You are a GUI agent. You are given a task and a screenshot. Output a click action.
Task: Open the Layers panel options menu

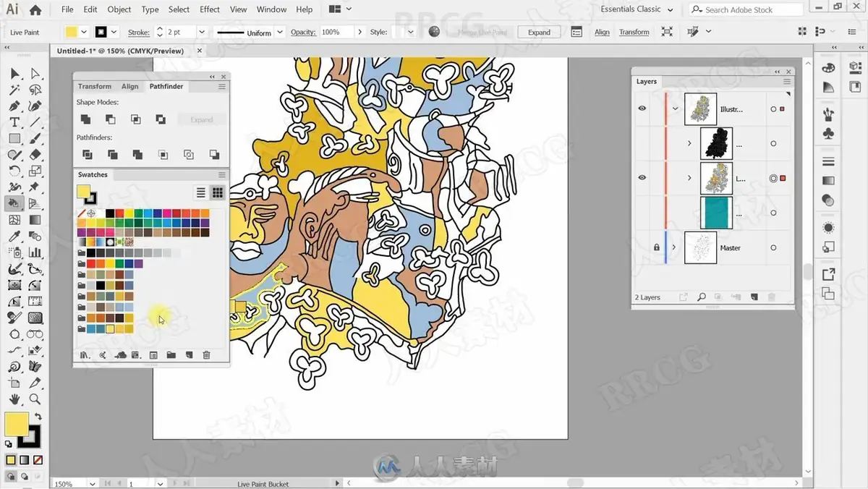pyautogui.click(x=787, y=82)
